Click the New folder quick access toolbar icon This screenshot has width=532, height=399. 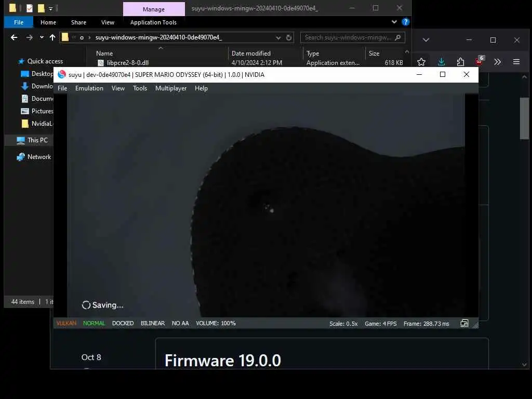coord(41,8)
